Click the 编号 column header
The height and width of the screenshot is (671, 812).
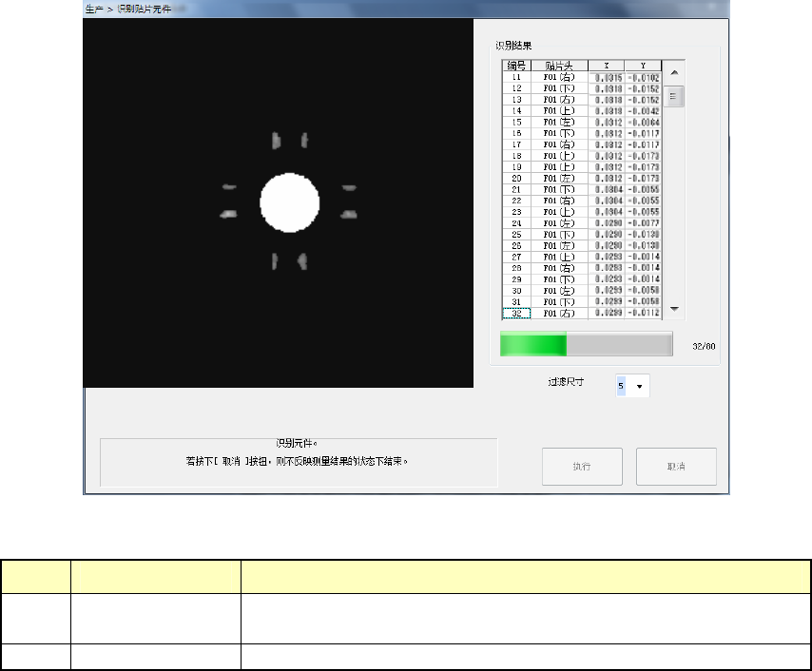516,66
